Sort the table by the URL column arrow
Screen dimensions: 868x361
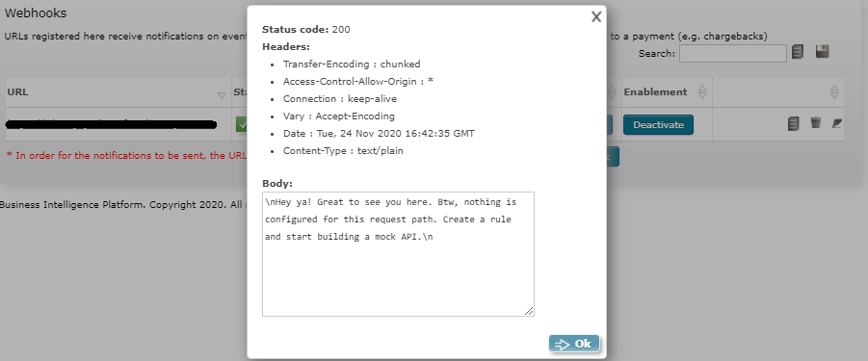tap(222, 95)
